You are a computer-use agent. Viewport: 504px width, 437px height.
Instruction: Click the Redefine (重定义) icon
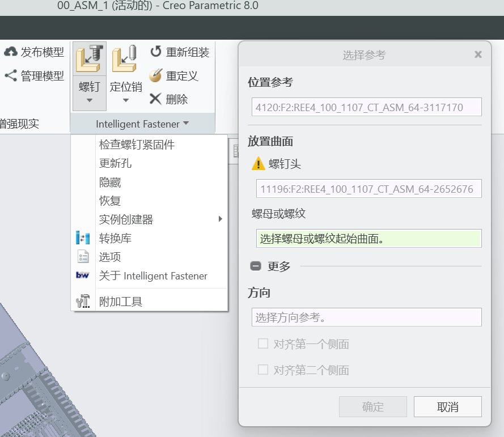point(156,75)
